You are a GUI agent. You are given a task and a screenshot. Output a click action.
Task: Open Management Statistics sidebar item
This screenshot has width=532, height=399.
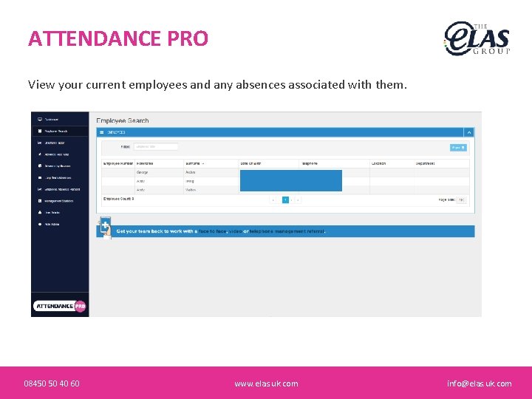point(60,201)
